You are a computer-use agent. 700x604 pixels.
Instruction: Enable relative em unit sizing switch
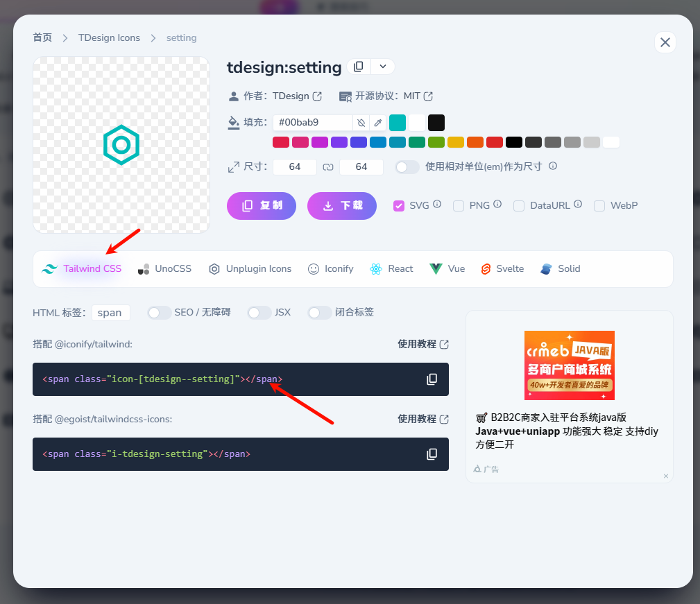pos(407,167)
